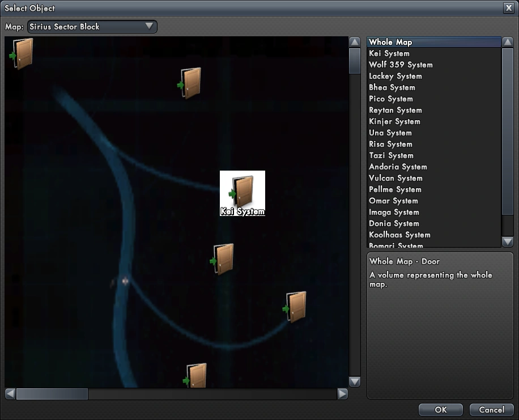This screenshot has height=420, width=519.
Task: Click the door icon at top center of map
Action: [x=189, y=83]
